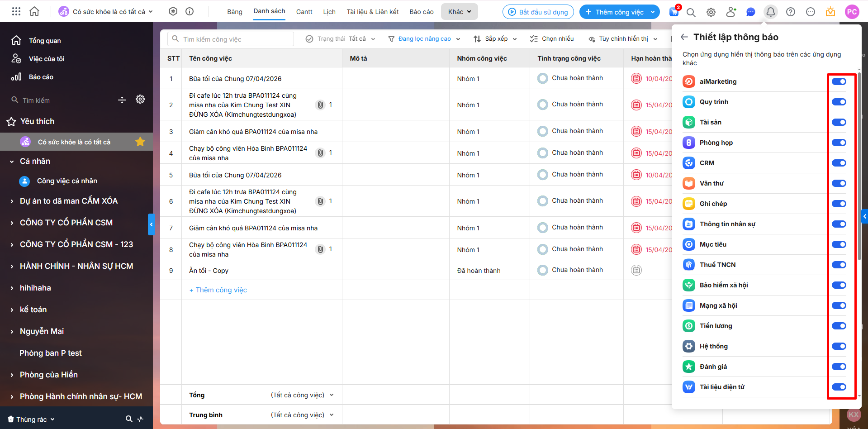The height and width of the screenshot is (429, 868).
Task: Go back using arrow in notification settings
Action: click(684, 37)
